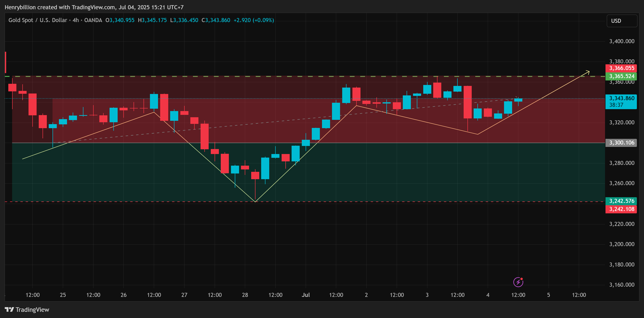Click the 3,260.000 price axis tick
Screen dimensions: 644x318
tap(621, 183)
